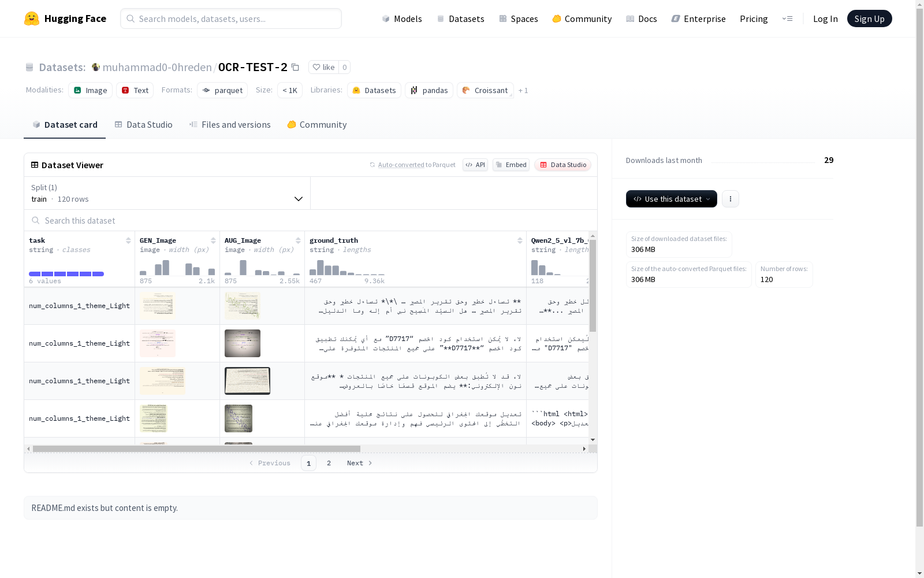Focus the search models, datasets, users box
Viewport: 924px width, 578px height.
(231, 18)
